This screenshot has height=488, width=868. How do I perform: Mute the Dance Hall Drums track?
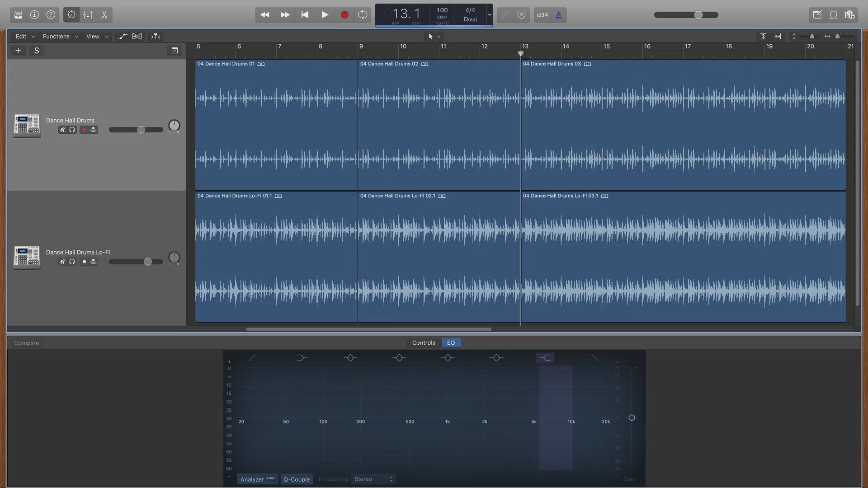(63, 130)
